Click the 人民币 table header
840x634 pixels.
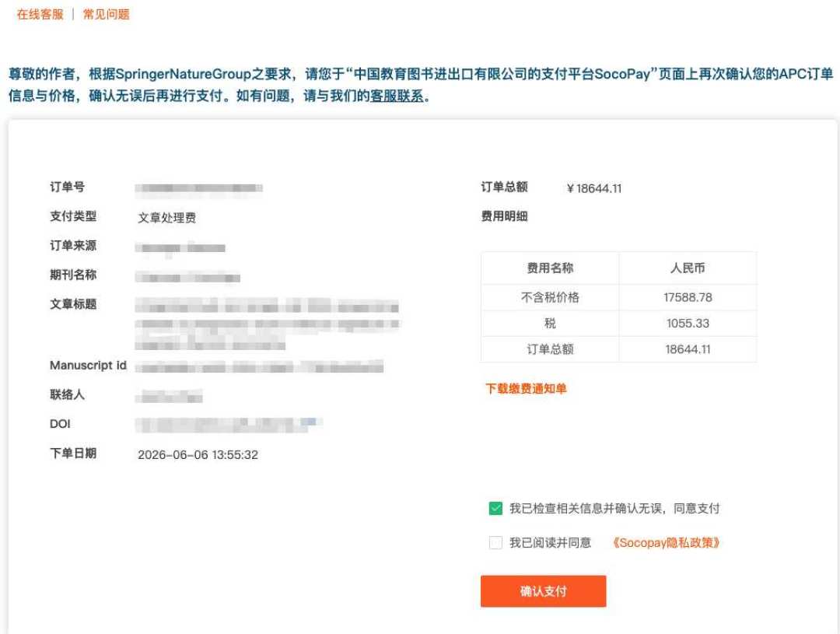point(688,268)
